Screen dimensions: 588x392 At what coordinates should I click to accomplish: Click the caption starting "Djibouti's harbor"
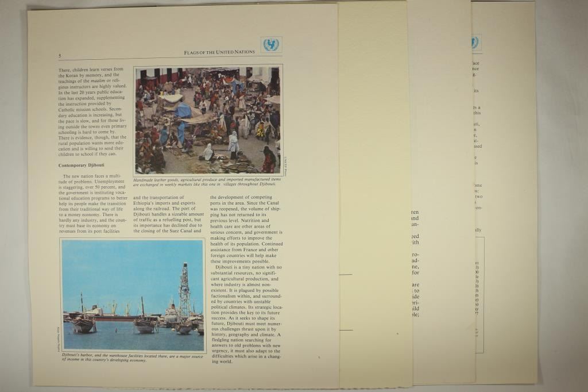(132, 358)
